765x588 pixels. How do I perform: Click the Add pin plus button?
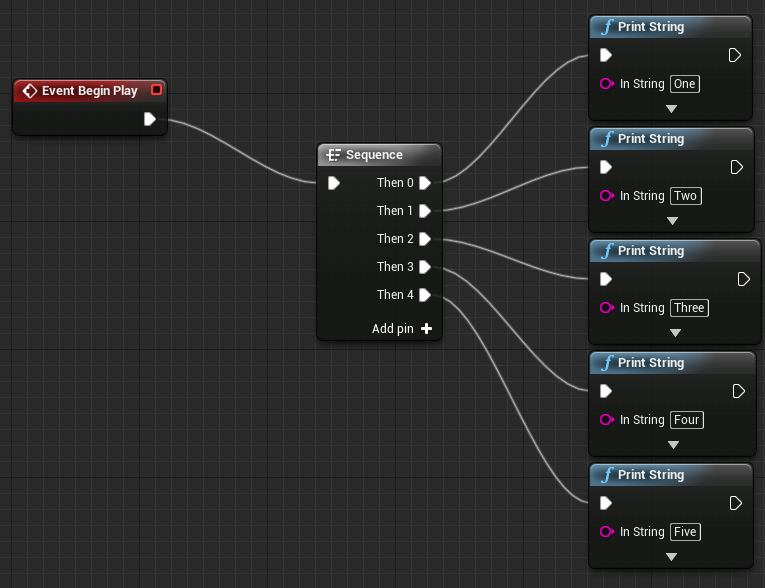[x=426, y=328]
